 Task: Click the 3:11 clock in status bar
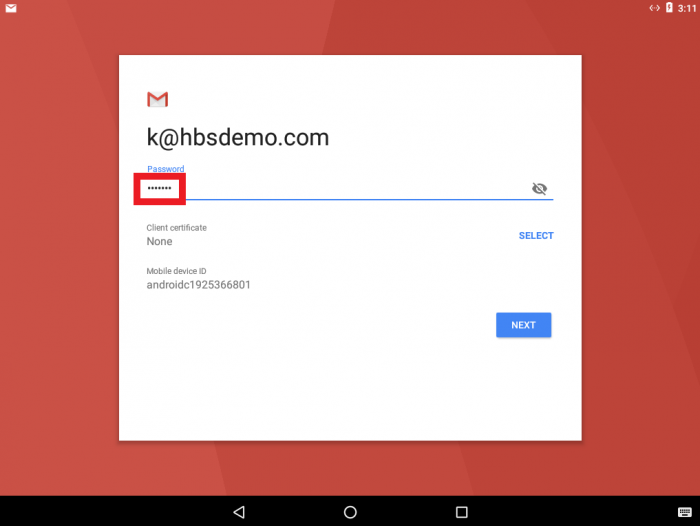click(x=687, y=8)
